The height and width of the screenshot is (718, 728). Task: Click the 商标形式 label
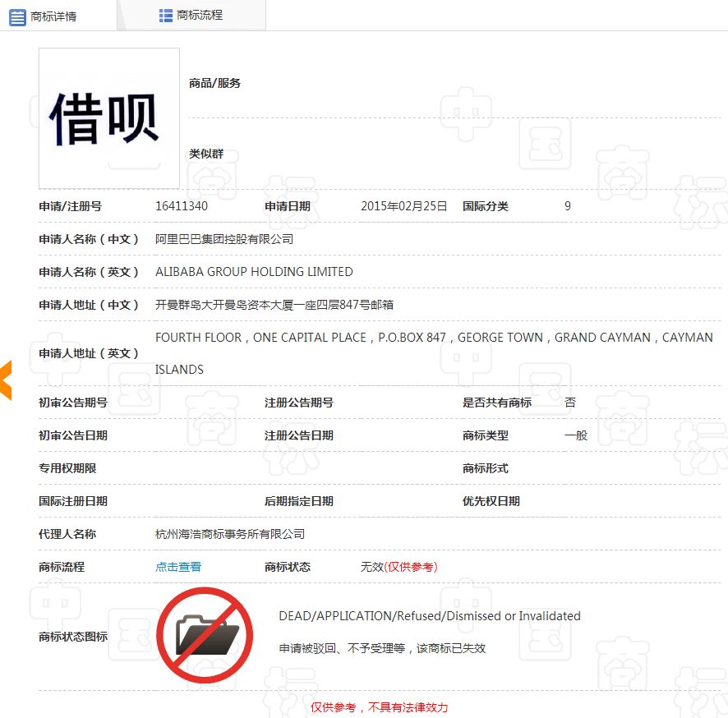[x=485, y=468]
